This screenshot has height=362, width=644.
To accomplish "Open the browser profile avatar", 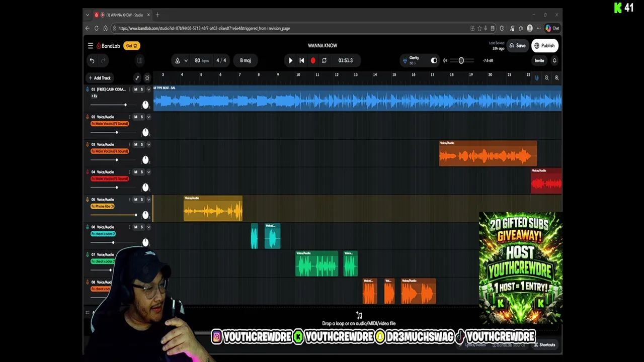I will click(x=530, y=28).
